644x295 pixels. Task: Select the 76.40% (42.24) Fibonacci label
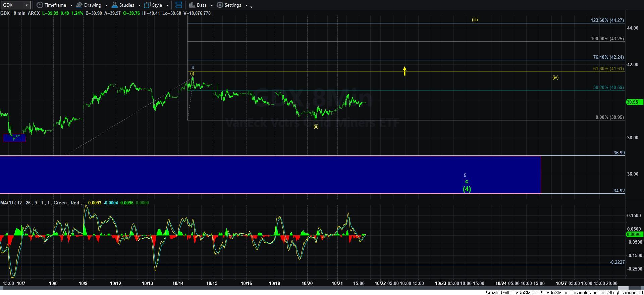click(608, 57)
